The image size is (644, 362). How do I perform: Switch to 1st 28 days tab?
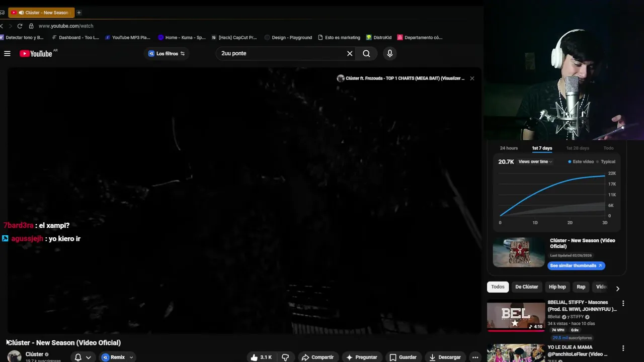578,148
